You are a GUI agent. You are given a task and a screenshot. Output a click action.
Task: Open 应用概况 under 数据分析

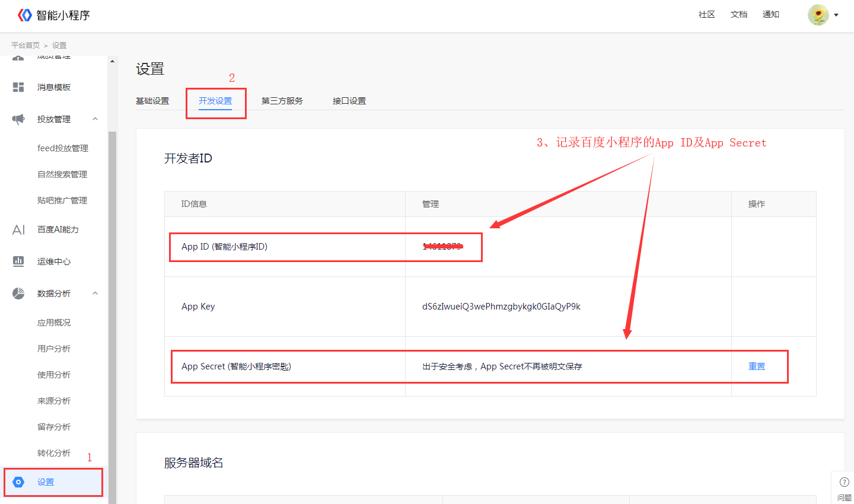click(x=54, y=323)
